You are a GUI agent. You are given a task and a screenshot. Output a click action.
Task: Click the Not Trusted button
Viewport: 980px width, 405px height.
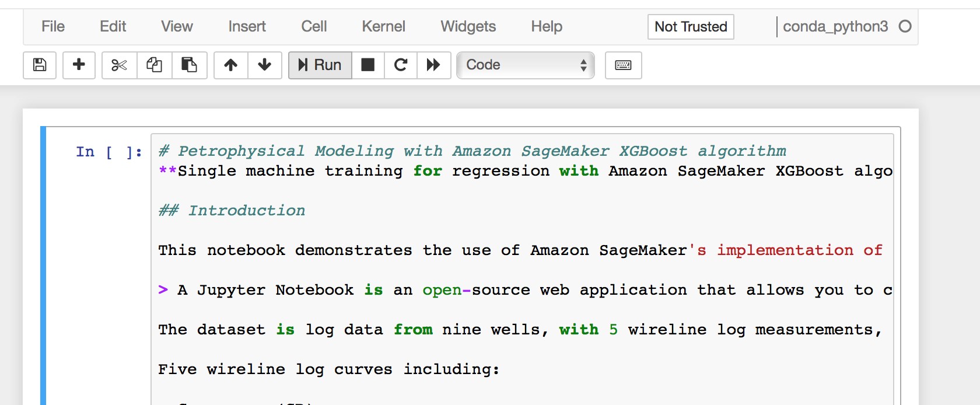(x=690, y=27)
